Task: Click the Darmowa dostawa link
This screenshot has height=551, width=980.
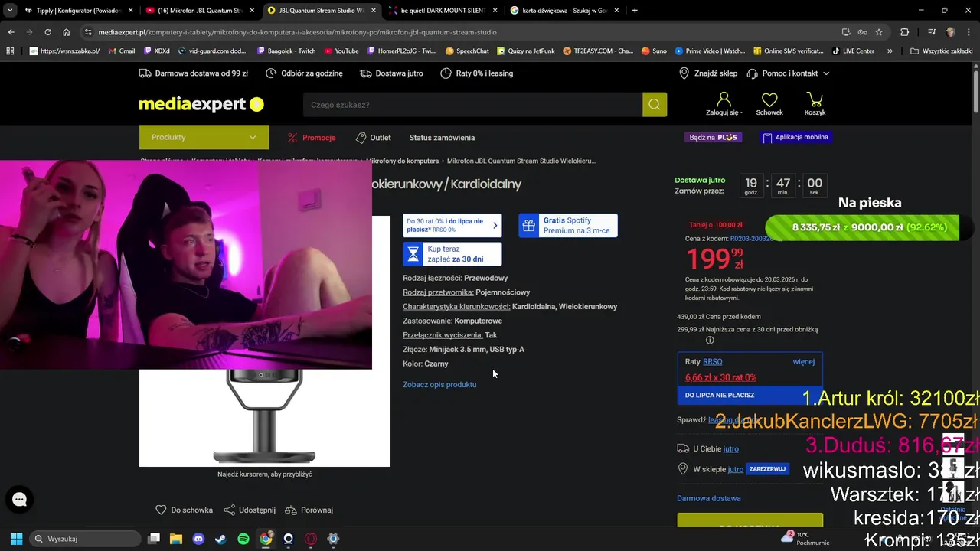Action: click(708, 498)
